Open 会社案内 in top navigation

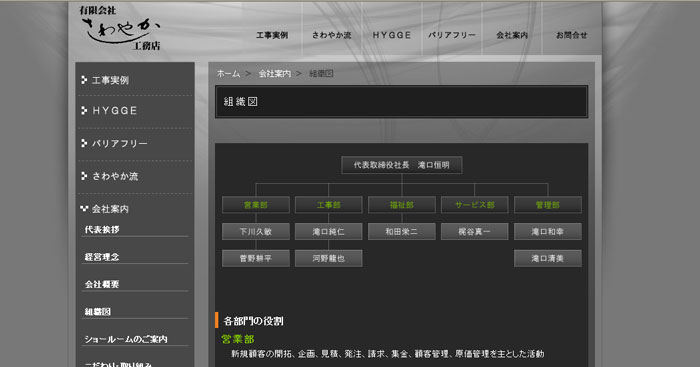click(512, 35)
